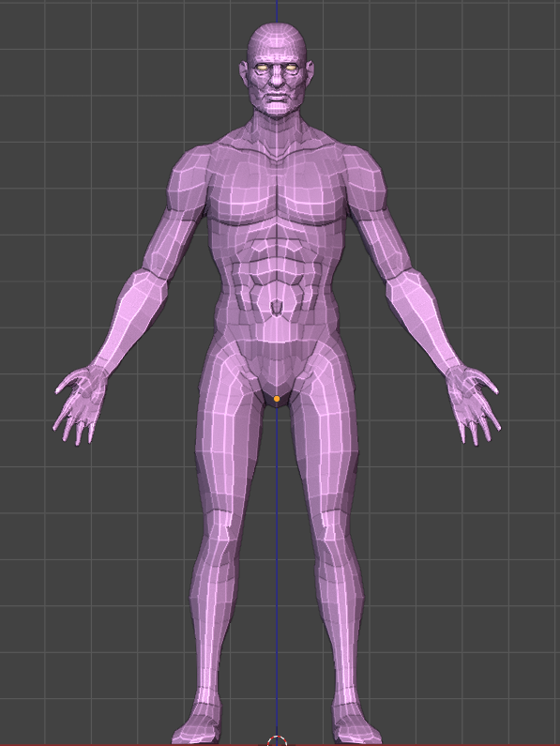Click the red-white 3D cursor at the floor
The image size is (560, 746).
(277, 740)
